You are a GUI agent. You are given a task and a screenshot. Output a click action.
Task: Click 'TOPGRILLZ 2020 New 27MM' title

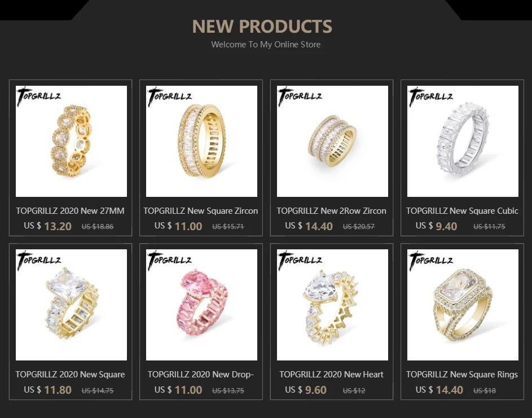tap(70, 211)
